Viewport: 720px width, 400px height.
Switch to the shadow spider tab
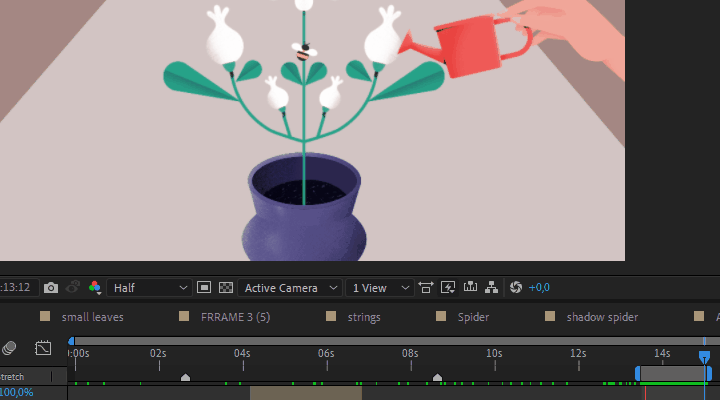602,317
